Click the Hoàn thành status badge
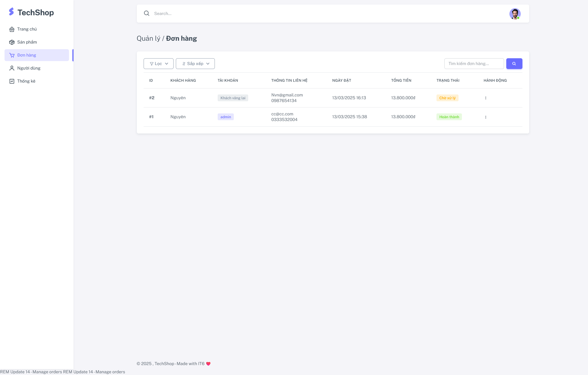Viewport: 588px width, 375px height. [x=449, y=117]
